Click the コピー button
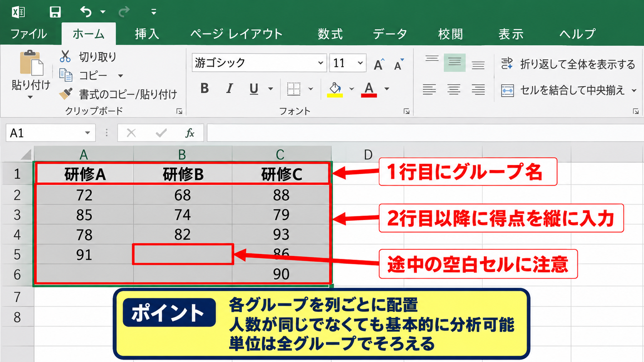644x362 pixels. pyautogui.click(x=83, y=75)
